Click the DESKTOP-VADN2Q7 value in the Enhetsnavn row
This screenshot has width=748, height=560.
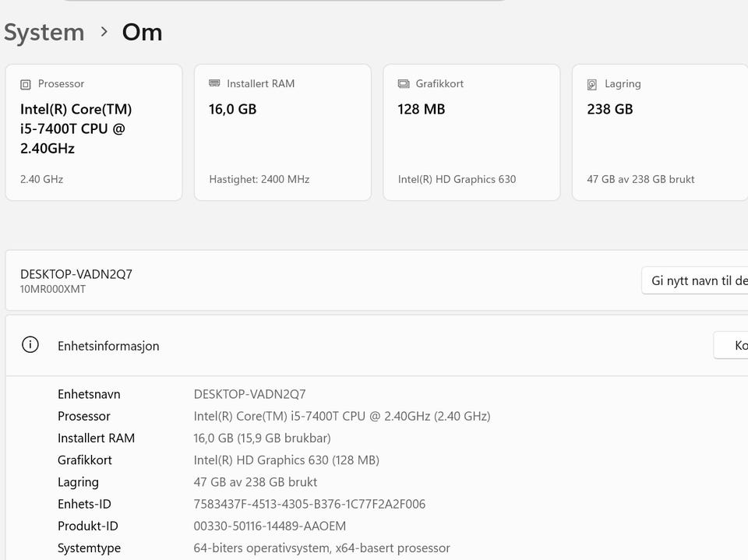tap(249, 394)
